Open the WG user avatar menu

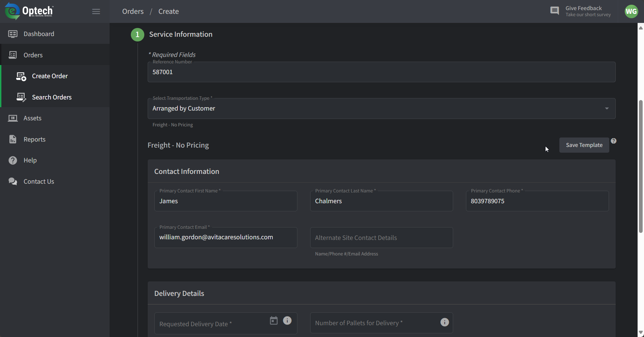631,11
